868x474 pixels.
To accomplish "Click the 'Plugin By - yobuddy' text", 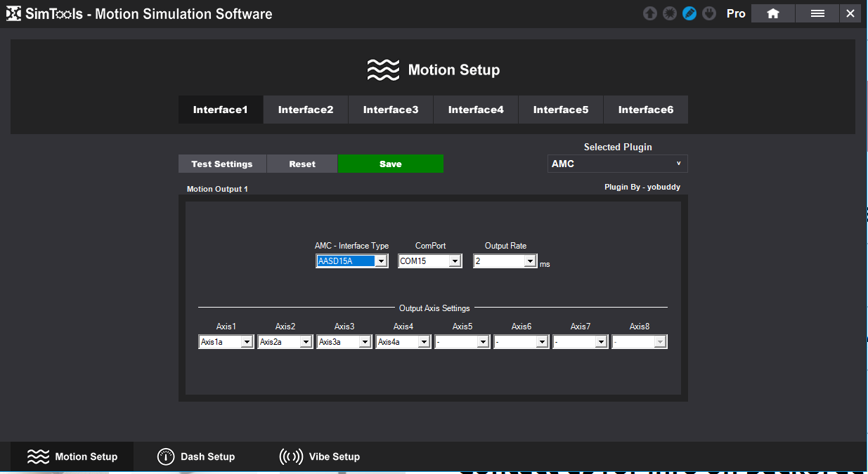I will click(642, 187).
